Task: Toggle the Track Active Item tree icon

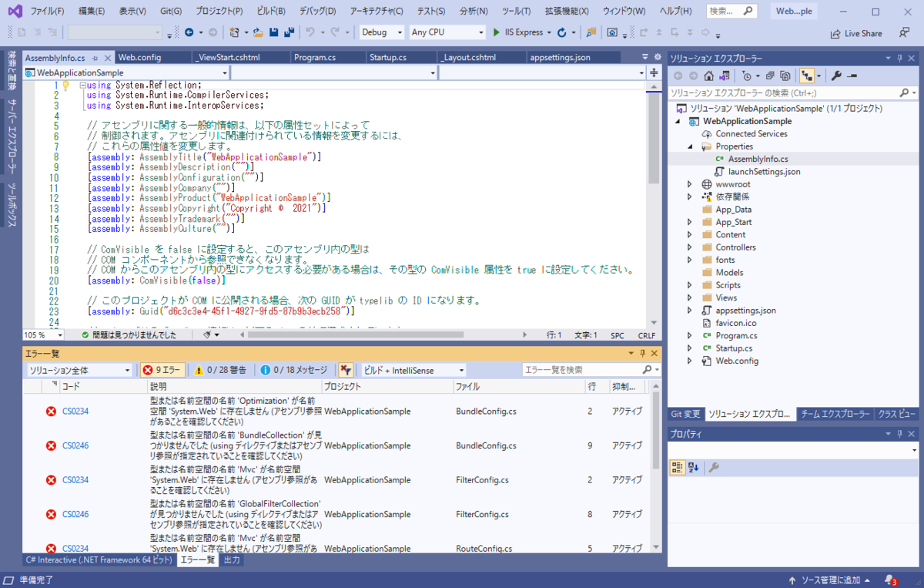Action: [806, 76]
